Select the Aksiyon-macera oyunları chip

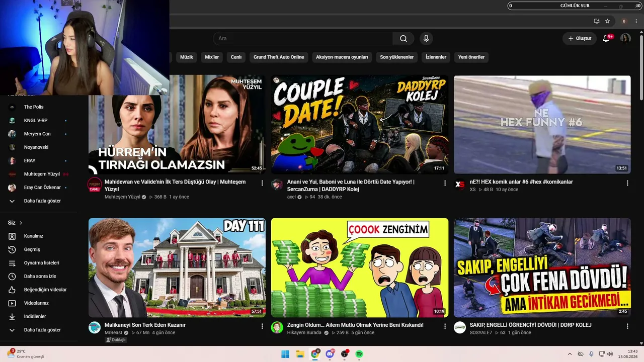[x=342, y=57]
